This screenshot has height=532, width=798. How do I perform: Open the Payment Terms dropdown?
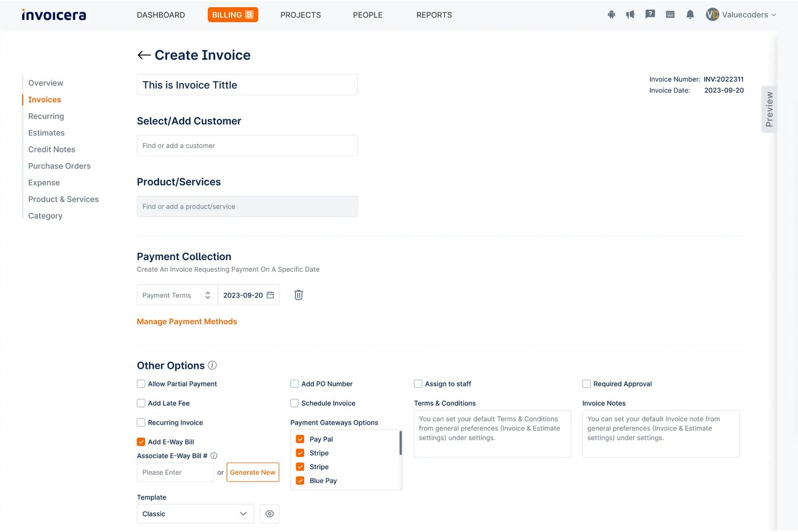pos(177,295)
